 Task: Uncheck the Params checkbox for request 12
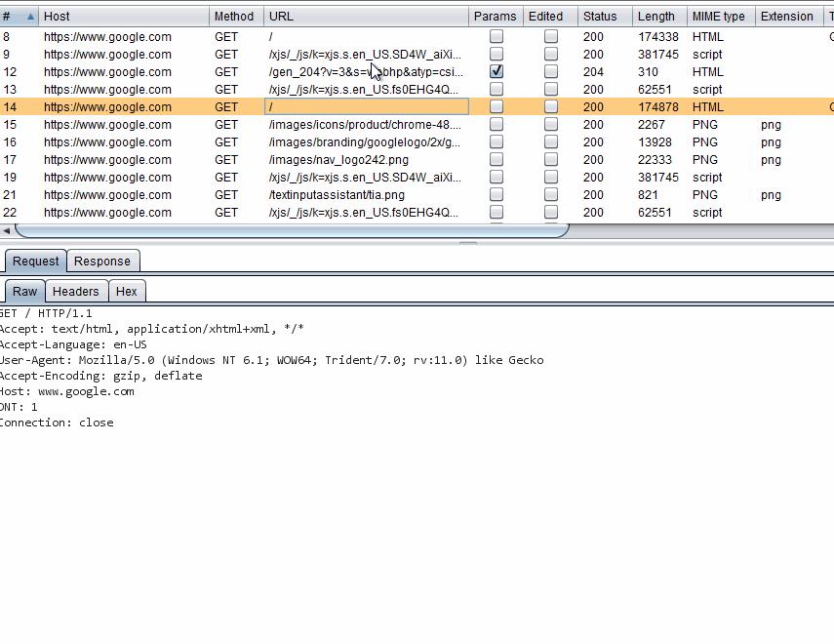496,71
